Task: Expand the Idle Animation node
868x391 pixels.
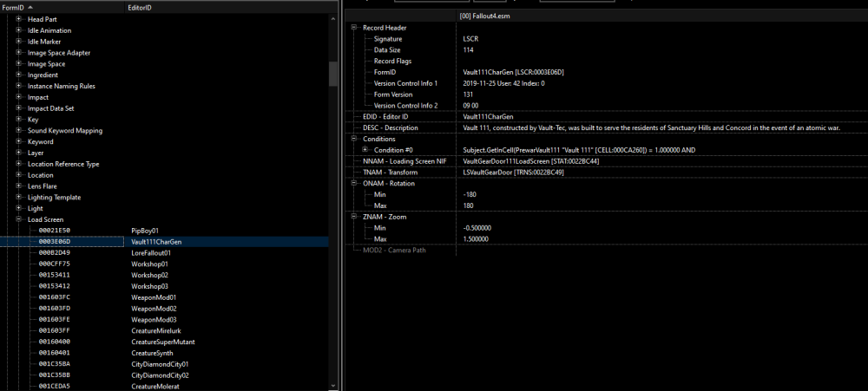Action: point(18,30)
